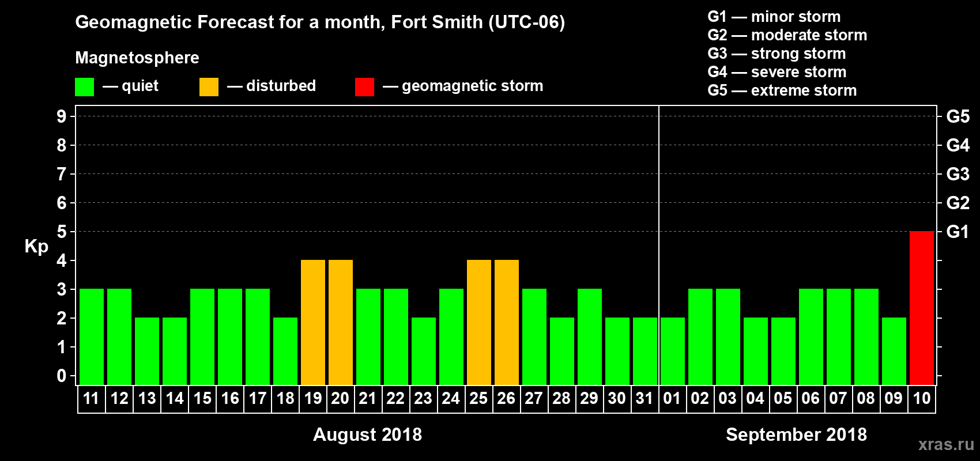Click the Kp value 0 on the left axis

(x=62, y=376)
